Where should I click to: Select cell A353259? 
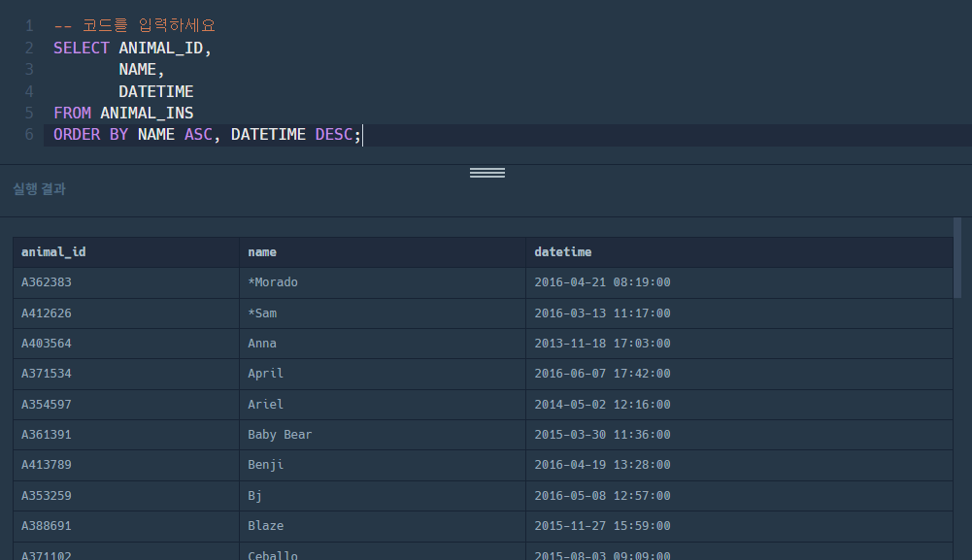pos(126,496)
